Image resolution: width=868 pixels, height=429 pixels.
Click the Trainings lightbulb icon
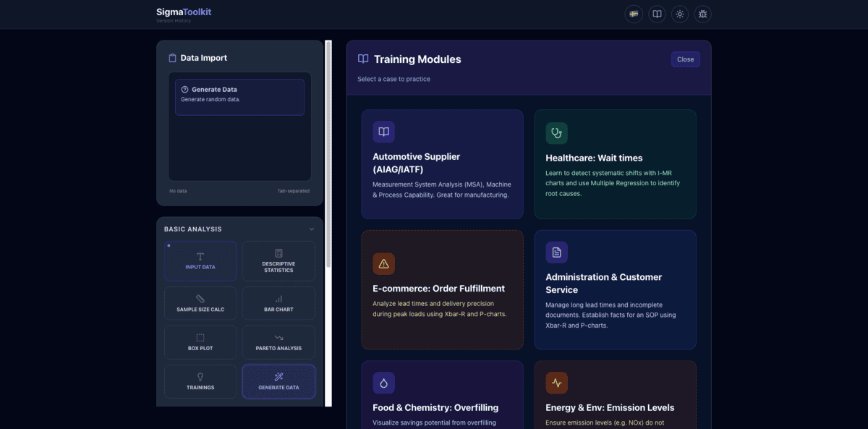(200, 377)
